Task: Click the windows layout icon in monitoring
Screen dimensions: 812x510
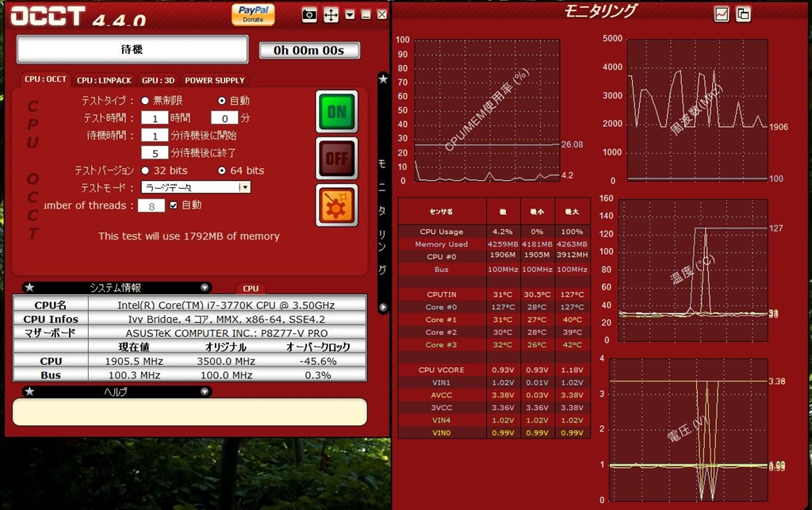Action: click(743, 14)
